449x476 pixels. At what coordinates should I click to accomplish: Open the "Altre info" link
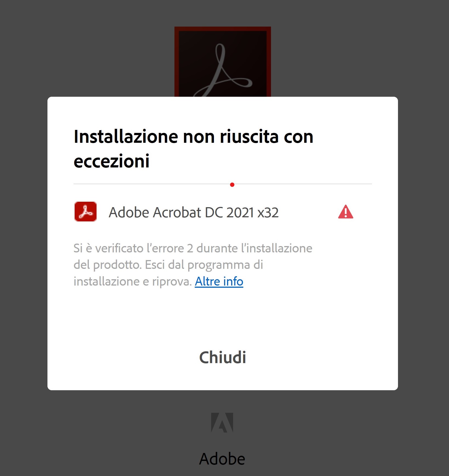tap(219, 281)
